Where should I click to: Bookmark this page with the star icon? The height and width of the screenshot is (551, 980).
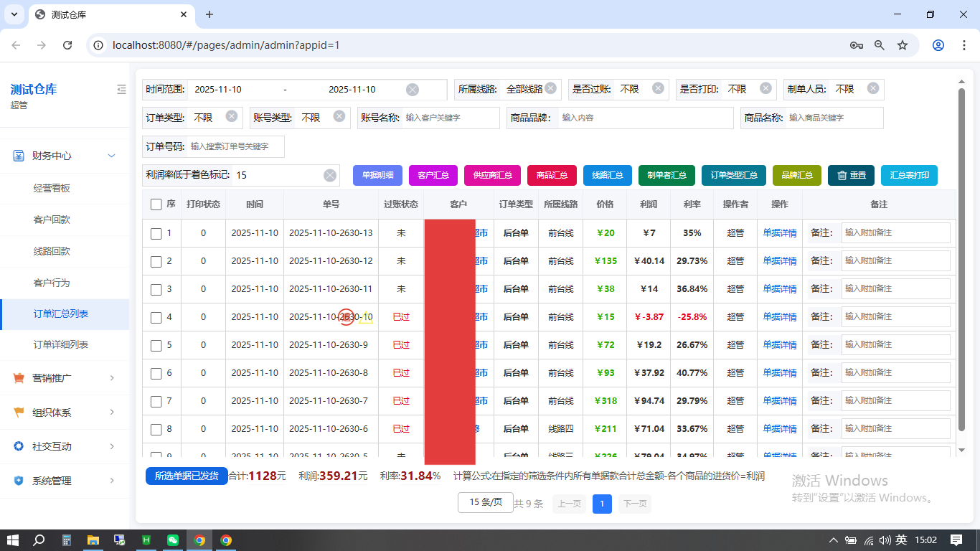coord(903,45)
